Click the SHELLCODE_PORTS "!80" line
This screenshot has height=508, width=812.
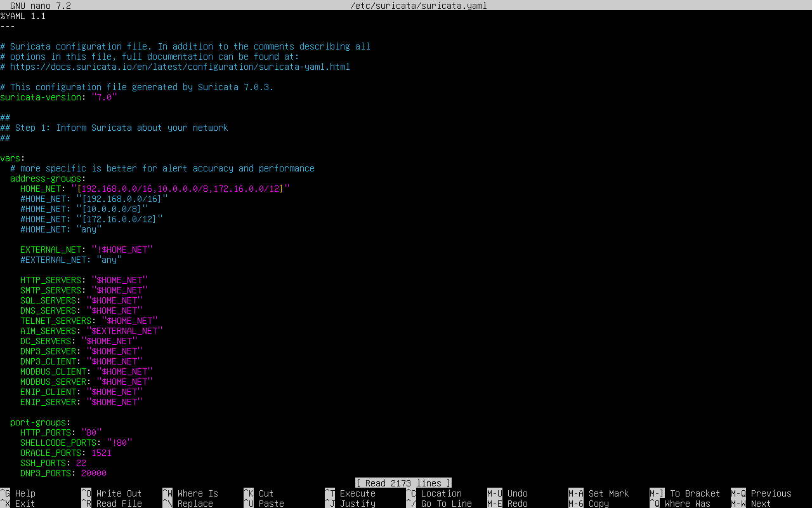tap(76, 443)
